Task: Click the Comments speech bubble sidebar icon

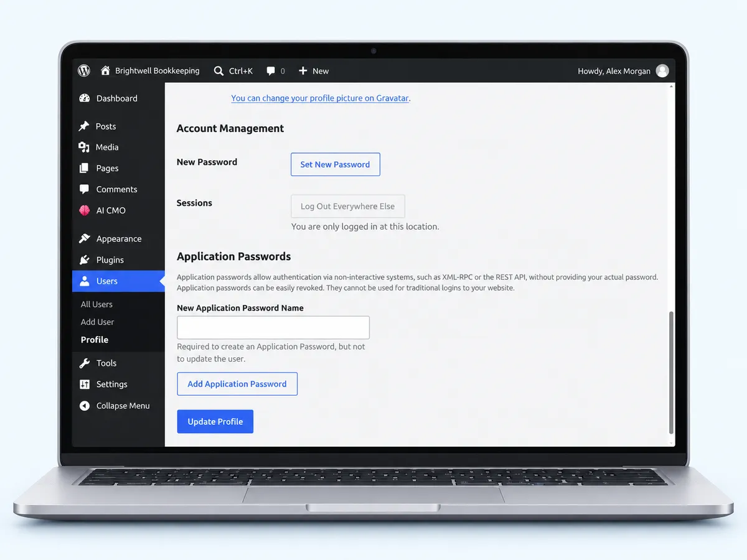Action: [x=84, y=190]
